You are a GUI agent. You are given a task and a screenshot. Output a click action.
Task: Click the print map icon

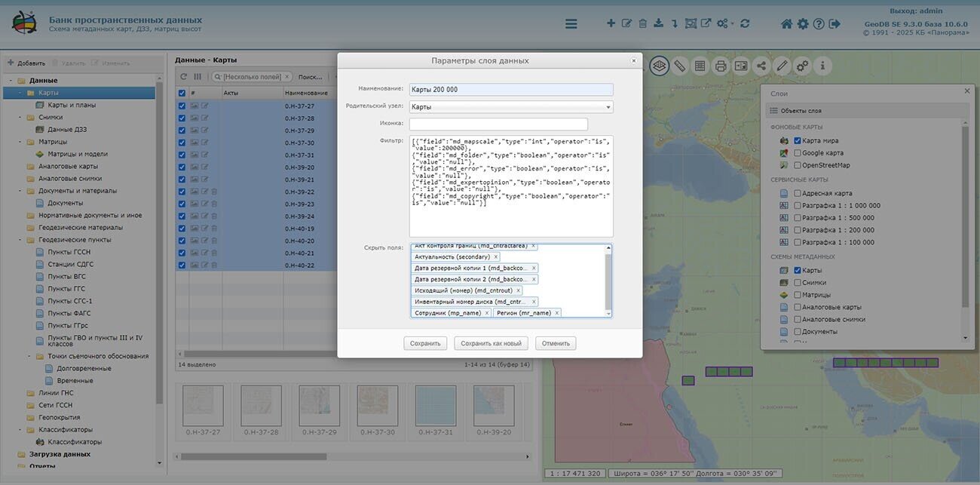tap(721, 66)
